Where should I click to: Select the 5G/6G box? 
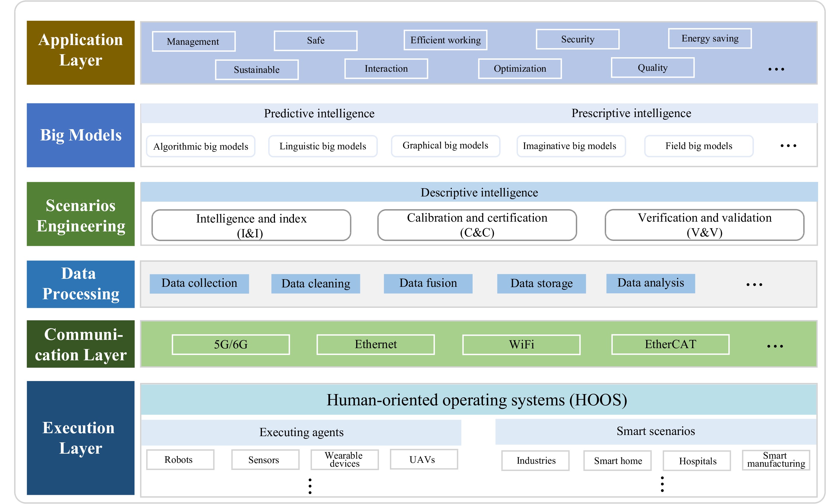click(231, 345)
